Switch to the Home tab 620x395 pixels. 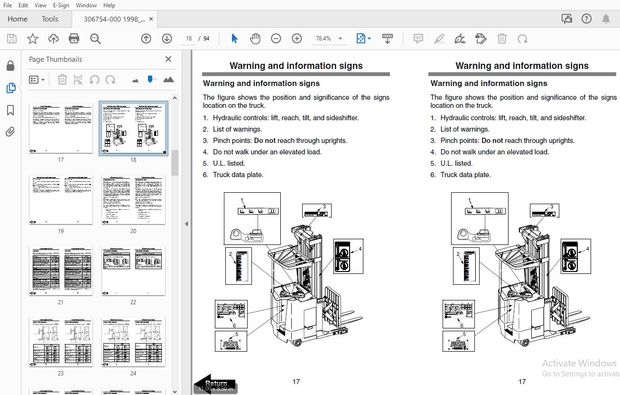tap(17, 19)
